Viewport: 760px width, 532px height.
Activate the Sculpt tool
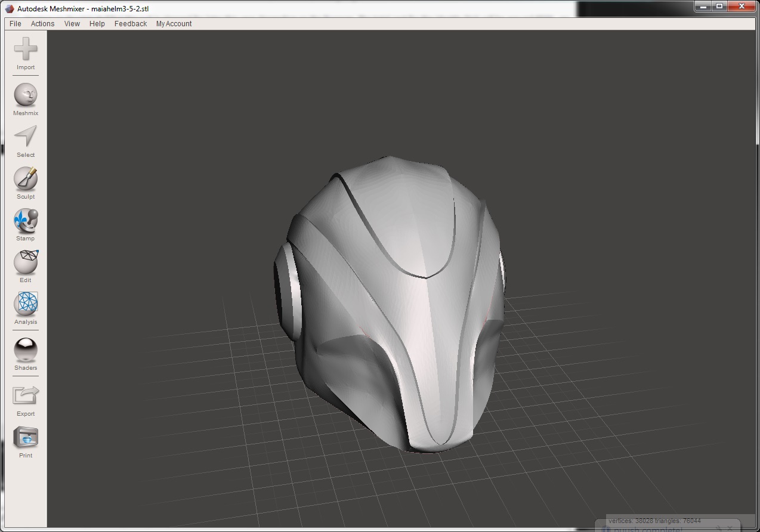pyautogui.click(x=26, y=178)
